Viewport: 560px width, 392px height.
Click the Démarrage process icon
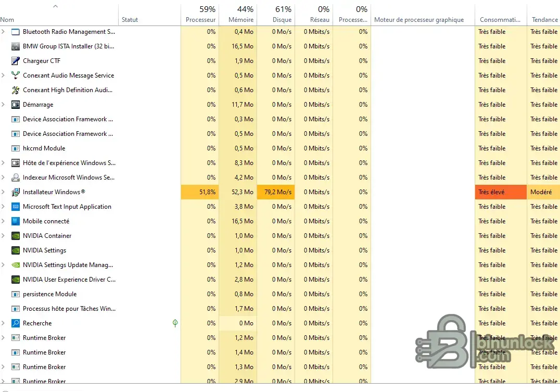16,105
